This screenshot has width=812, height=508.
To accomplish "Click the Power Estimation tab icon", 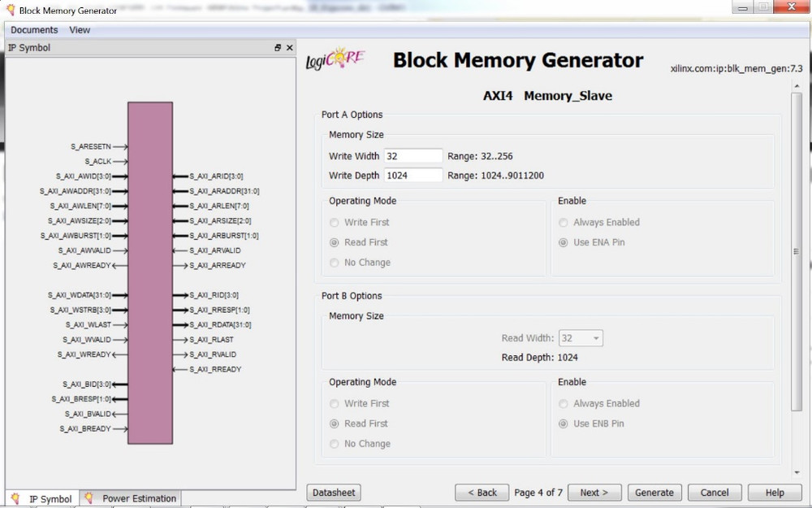I will [x=89, y=498].
